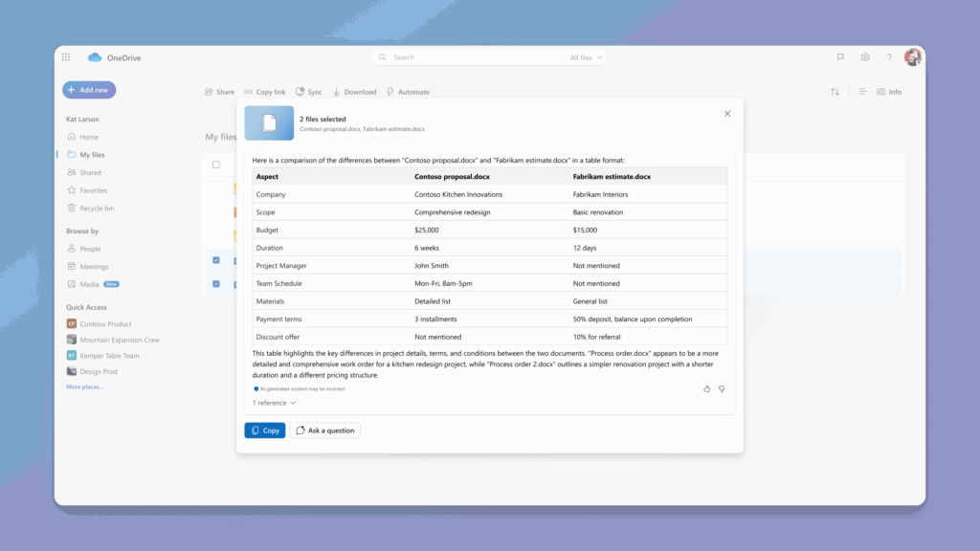Click the John Smith cell
The height and width of the screenshot is (551, 980).
[x=432, y=266]
